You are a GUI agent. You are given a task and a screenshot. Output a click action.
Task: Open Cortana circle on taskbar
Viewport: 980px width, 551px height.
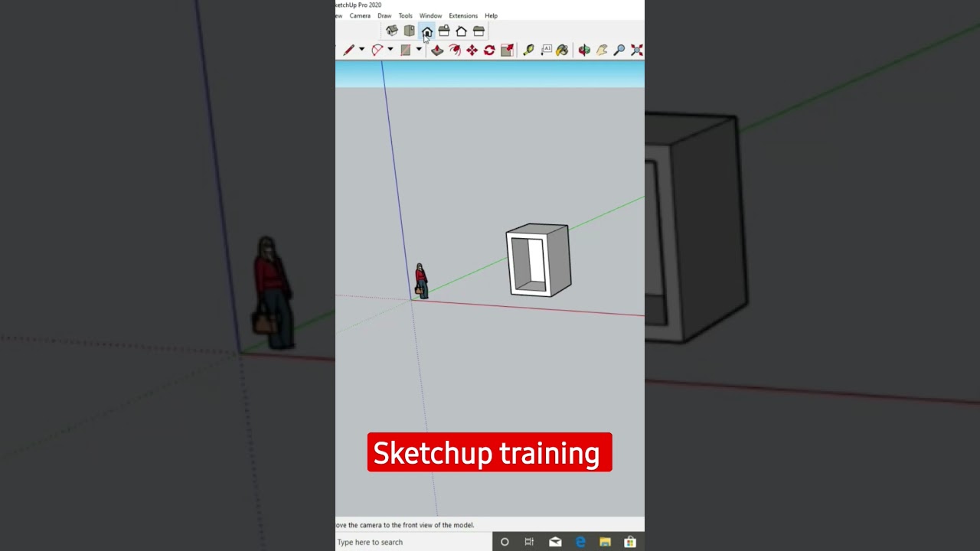click(505, 542)
